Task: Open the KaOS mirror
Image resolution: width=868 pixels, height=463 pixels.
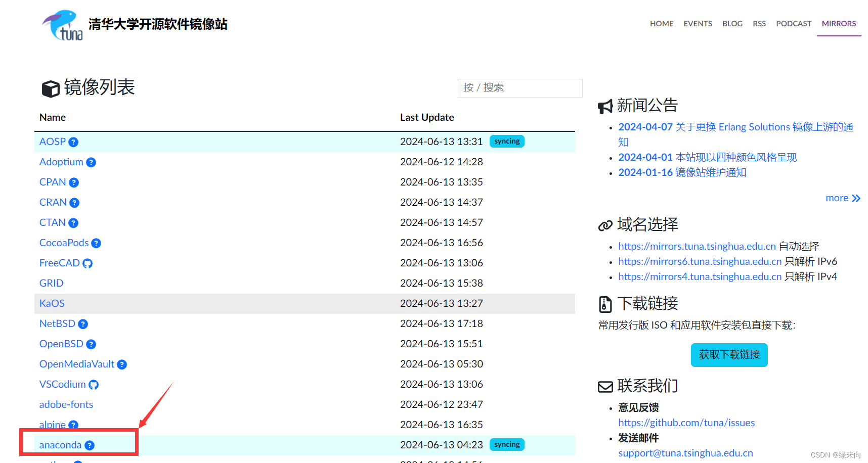Action: (x=52, y=303)
